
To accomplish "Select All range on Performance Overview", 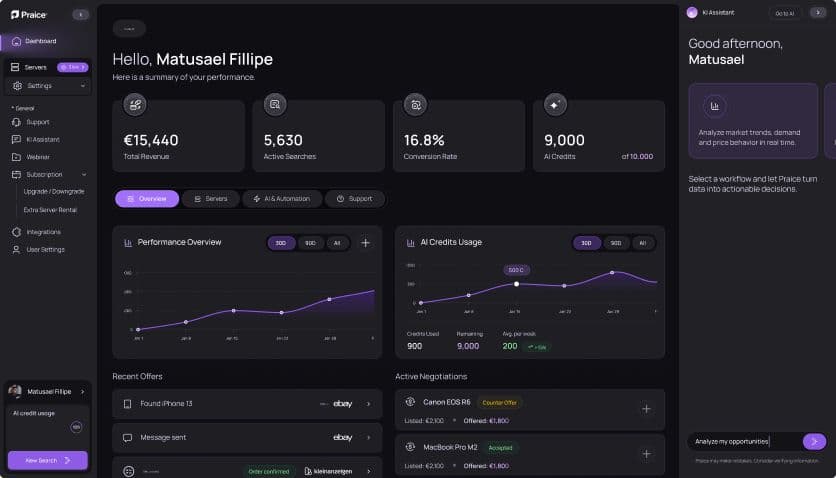I will click(337, 243).
